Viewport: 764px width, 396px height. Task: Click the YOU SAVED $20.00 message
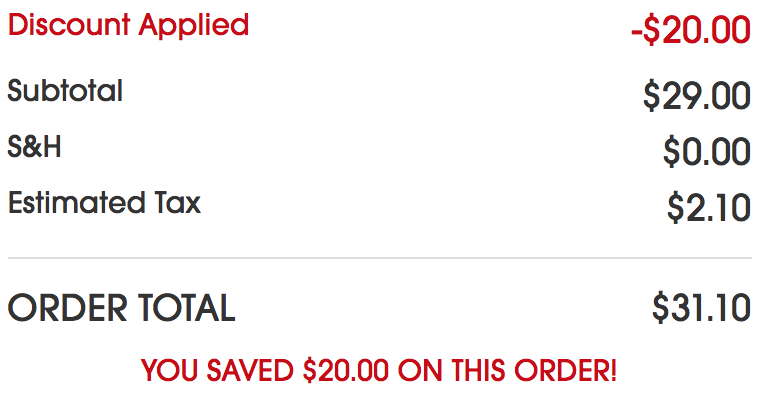point(379,370)
